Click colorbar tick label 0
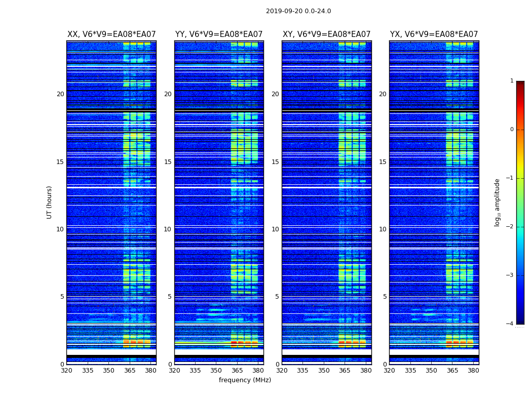Screen dimensions: 532x405 coord(511,130)
